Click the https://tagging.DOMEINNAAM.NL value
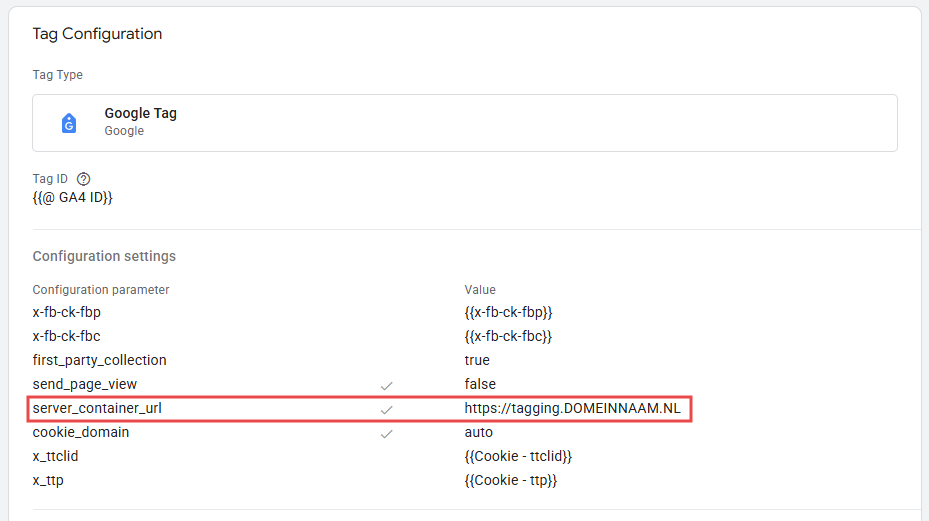 pyautogui.click(x=572, y=408)
